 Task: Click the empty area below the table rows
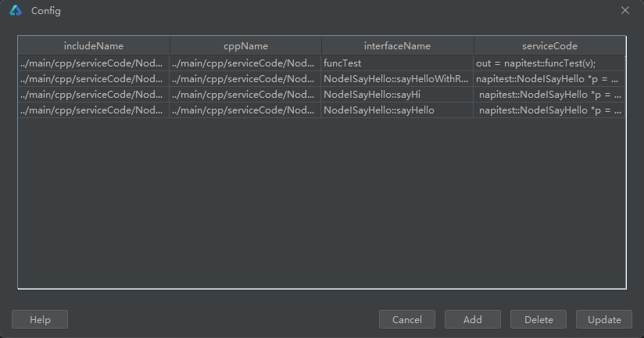[x=321, y=203]
